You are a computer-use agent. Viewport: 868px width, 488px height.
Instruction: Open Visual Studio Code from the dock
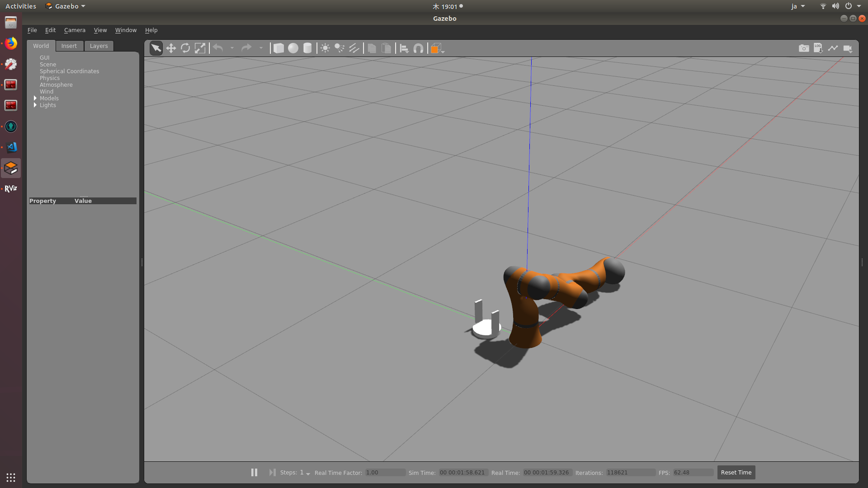coord(11,147)
